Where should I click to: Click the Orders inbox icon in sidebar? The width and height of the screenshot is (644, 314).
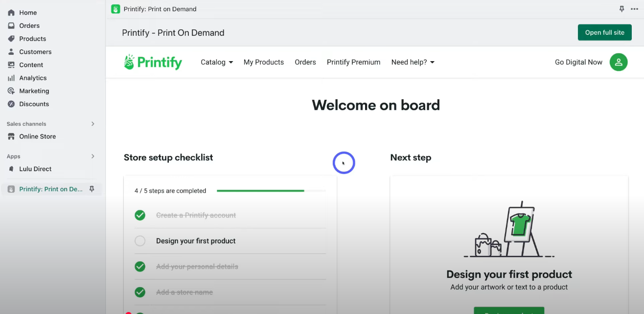(11, 25)
